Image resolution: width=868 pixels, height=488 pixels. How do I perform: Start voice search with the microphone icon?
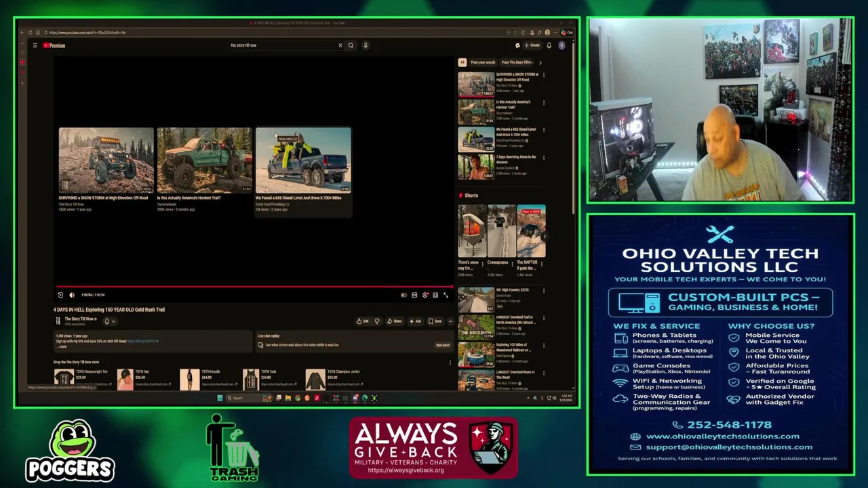[366, 45]
